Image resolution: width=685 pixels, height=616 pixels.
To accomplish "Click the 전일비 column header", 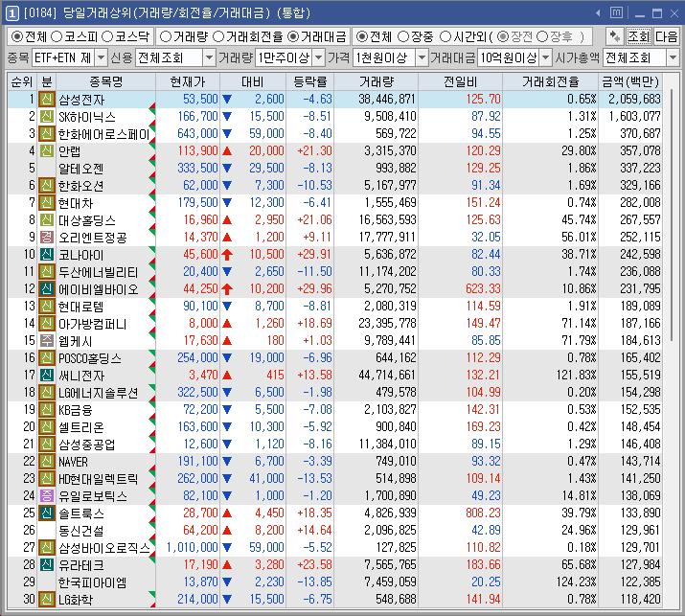I will click(460, 81).
